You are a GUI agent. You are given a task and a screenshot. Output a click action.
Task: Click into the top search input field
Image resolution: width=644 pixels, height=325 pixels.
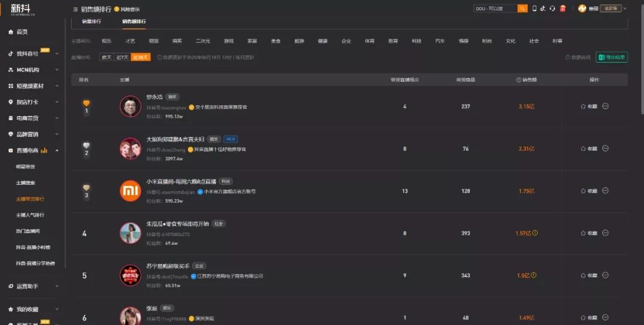point(495,8)
